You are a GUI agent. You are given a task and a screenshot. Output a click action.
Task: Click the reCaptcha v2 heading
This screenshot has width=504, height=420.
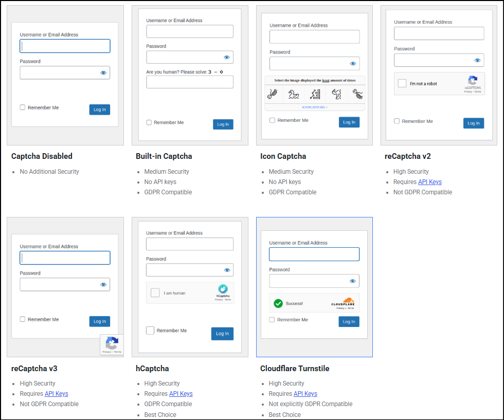point(407,156)
